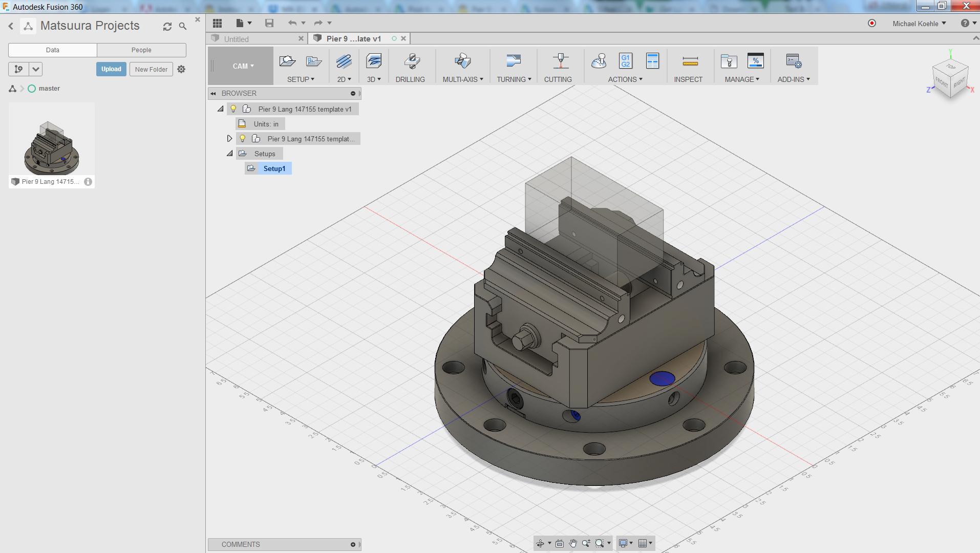Click the New Folder button
980x553 pixels.
click(x=151, y=69)
